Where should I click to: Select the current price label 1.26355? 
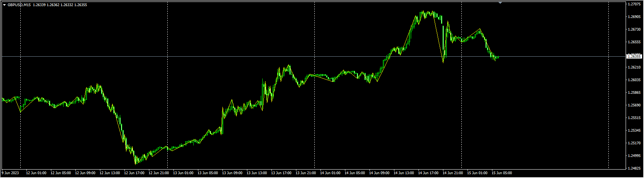(634, 56)
